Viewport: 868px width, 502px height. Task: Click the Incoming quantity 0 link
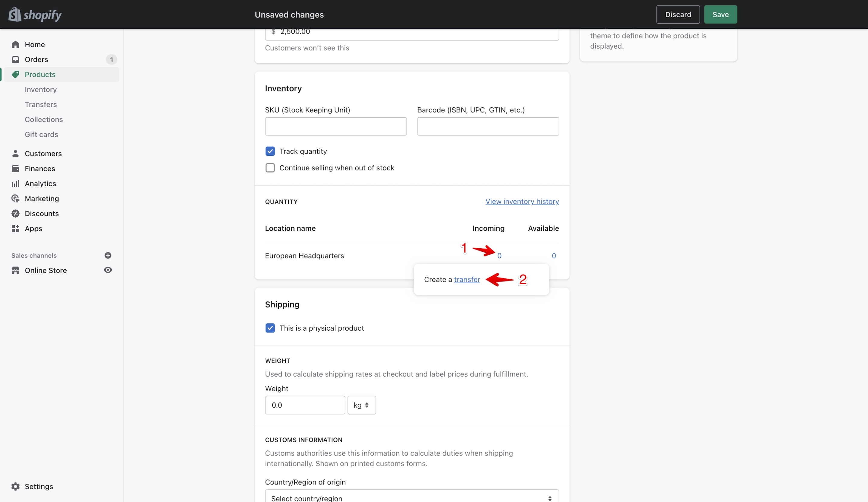[x=499, y=256]
